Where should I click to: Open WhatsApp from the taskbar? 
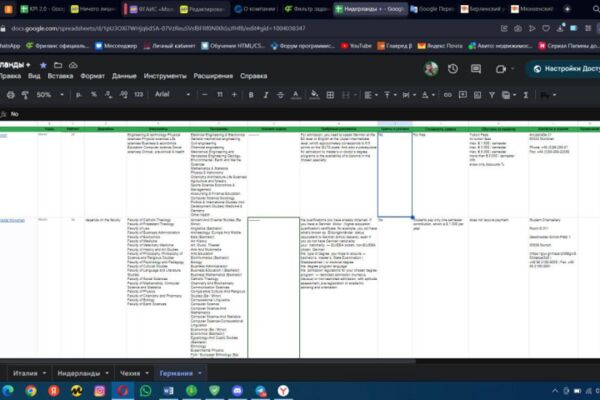145,391
